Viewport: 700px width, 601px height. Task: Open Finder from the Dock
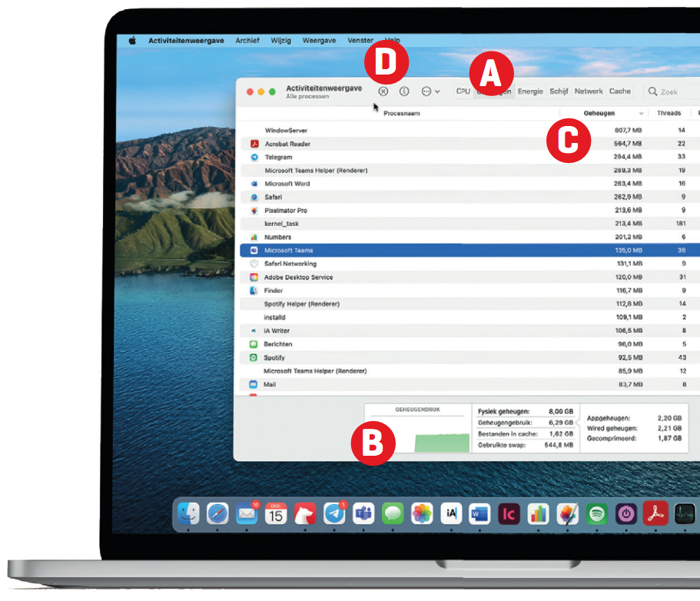point(188,513)
